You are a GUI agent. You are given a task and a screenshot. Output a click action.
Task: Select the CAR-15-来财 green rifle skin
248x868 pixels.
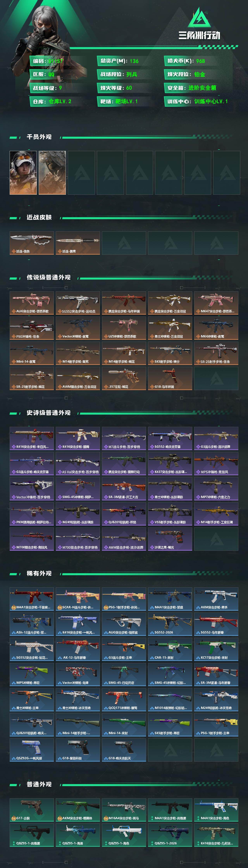click(170, 649)
